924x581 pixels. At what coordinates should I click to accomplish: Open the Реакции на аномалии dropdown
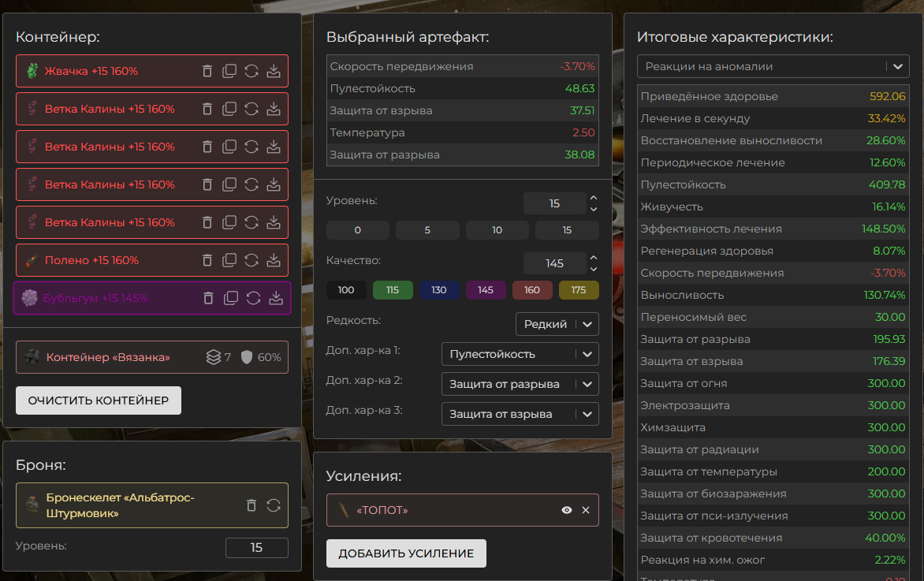pos(773,67)
